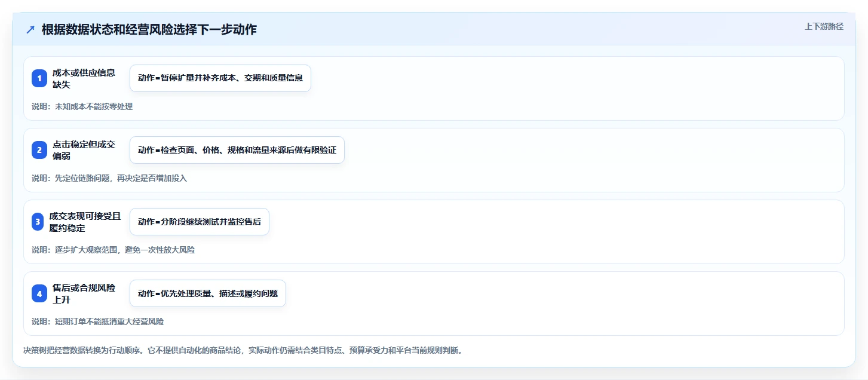868x380 pixels.
Task: Click the step 2 number badge
Action: pyautogui.click(x=39, y=150)
